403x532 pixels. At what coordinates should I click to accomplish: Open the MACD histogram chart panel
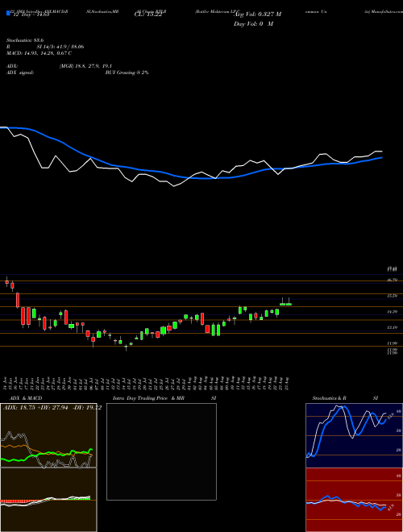click(x=48, y=500)
